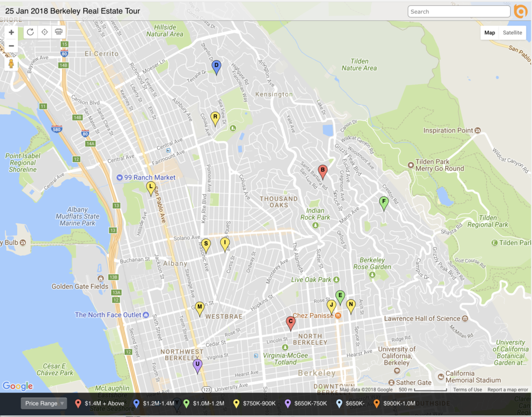Switch to the Map view tab
The height and width of the screenshot is (417, 532).
tap(489, 33)
